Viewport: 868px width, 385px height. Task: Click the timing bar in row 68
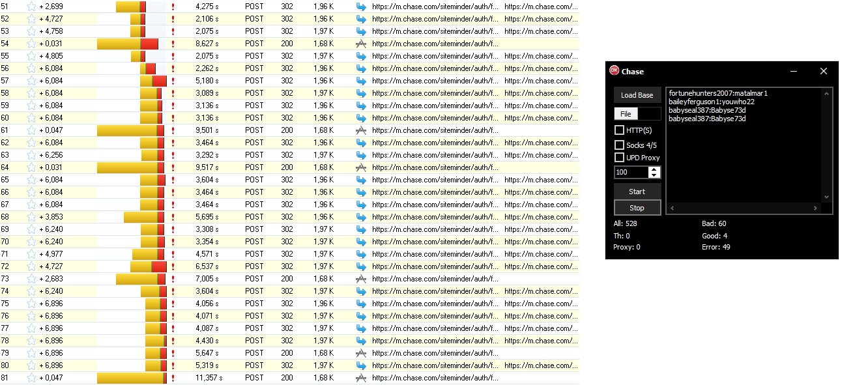144,217
